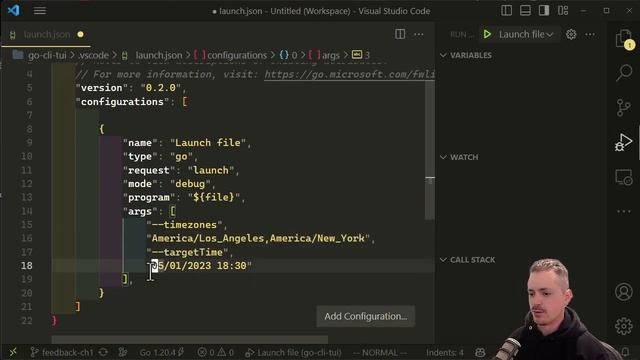The width and height of the screenshot is (640, 360).
Task: Start debugging with green play button
Action: coord(487,34)
